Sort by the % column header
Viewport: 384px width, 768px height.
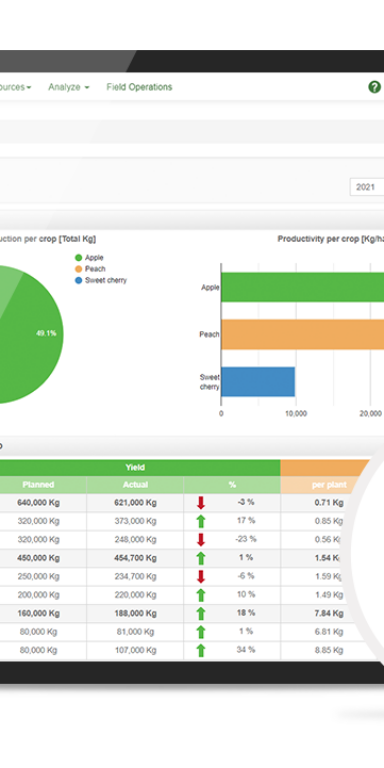click(232, 485)
